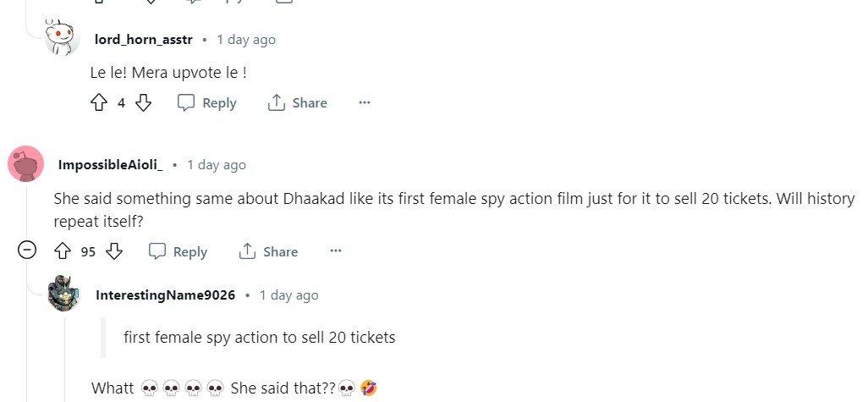Click the vote count 95

coord(88,251)
